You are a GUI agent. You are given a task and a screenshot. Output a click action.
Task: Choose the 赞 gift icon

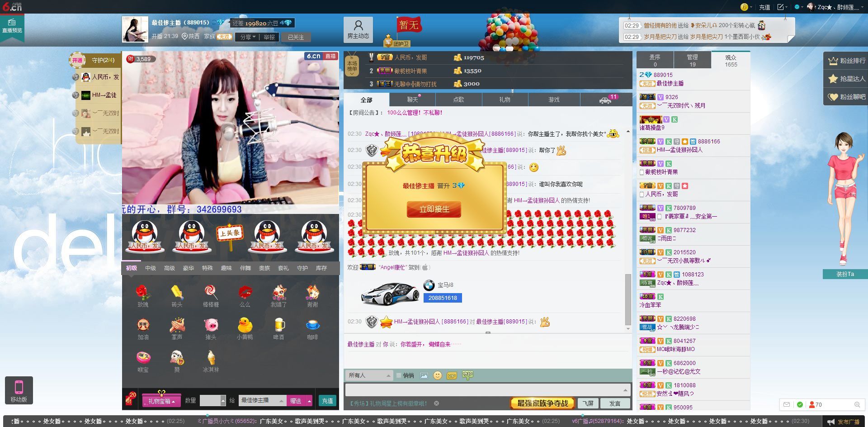pos(177,358)
